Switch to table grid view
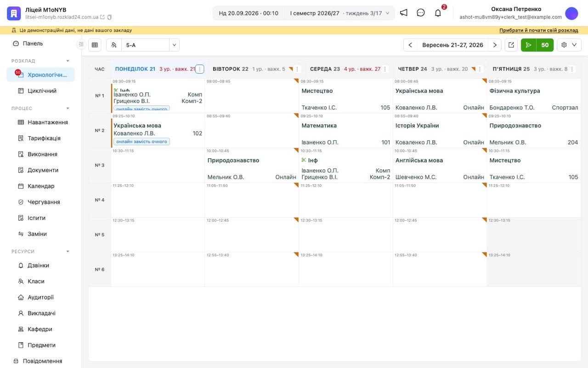 point(95,45)
